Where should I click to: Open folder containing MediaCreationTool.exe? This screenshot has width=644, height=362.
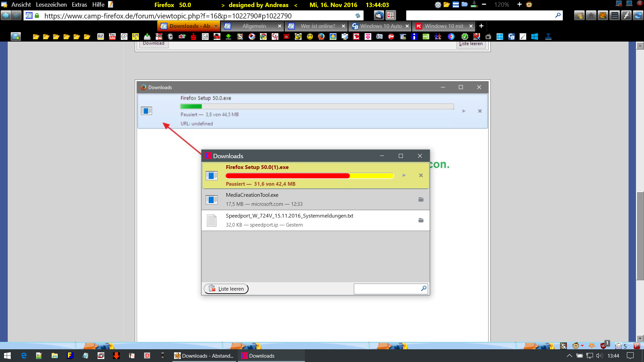tap(421, 199)
